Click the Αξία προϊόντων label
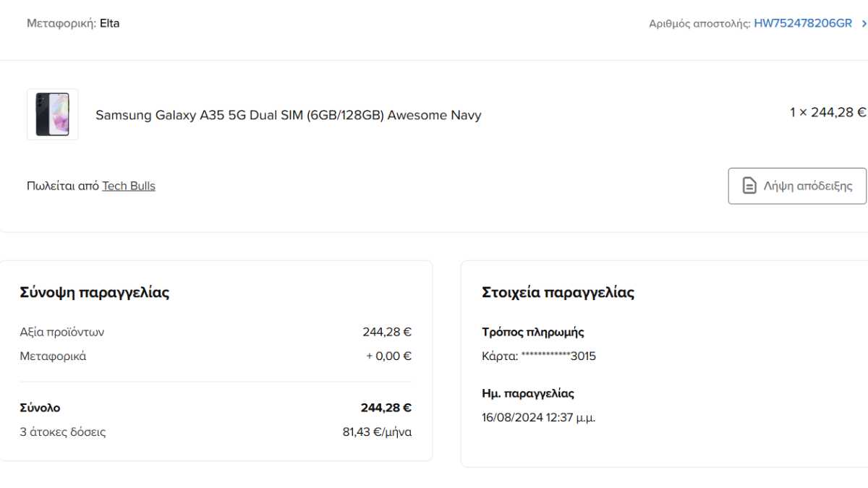 coord(62,333)
